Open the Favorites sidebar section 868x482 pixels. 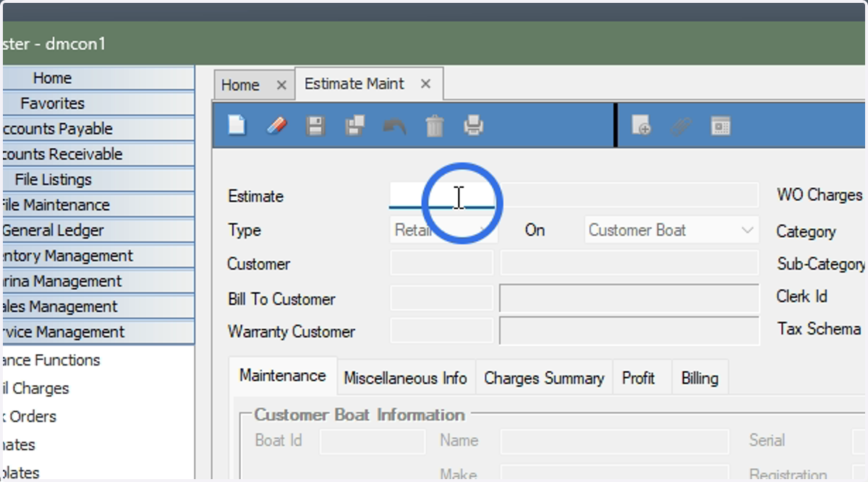pos(98,103)
